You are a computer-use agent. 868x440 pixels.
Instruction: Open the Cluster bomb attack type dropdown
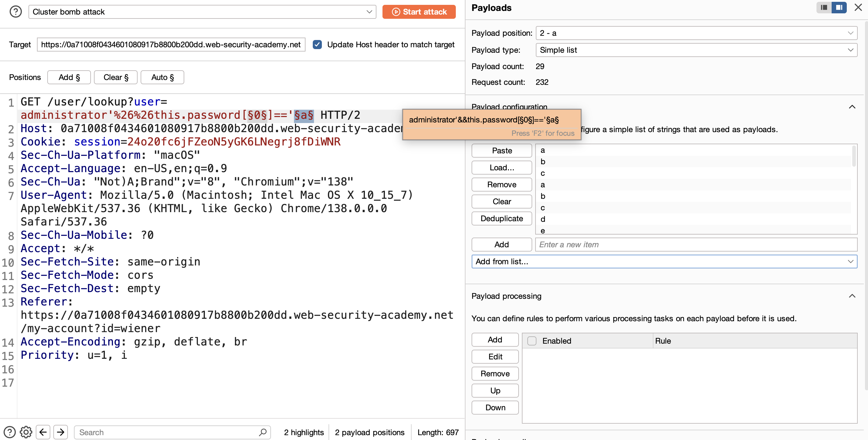[x=202, y=12]
